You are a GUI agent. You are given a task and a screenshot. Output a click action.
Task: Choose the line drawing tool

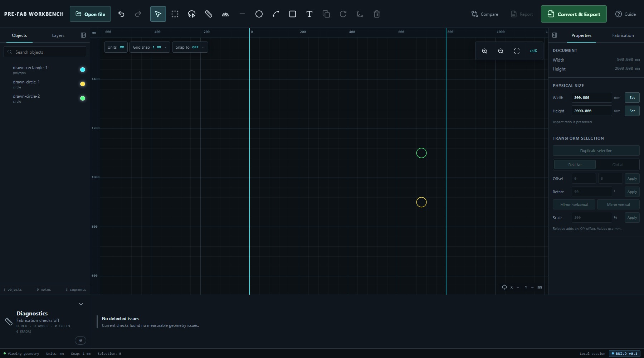(242, 14)
